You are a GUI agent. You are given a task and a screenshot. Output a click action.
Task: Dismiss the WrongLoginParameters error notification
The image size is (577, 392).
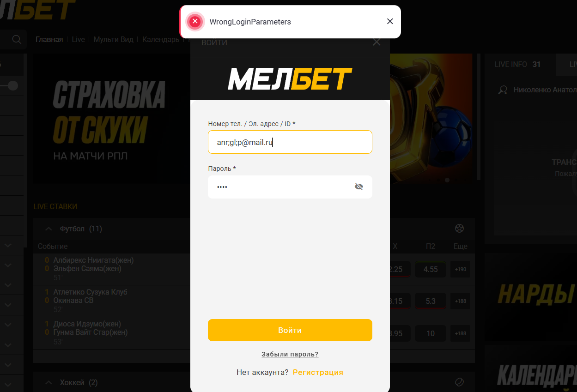[390, 21]
